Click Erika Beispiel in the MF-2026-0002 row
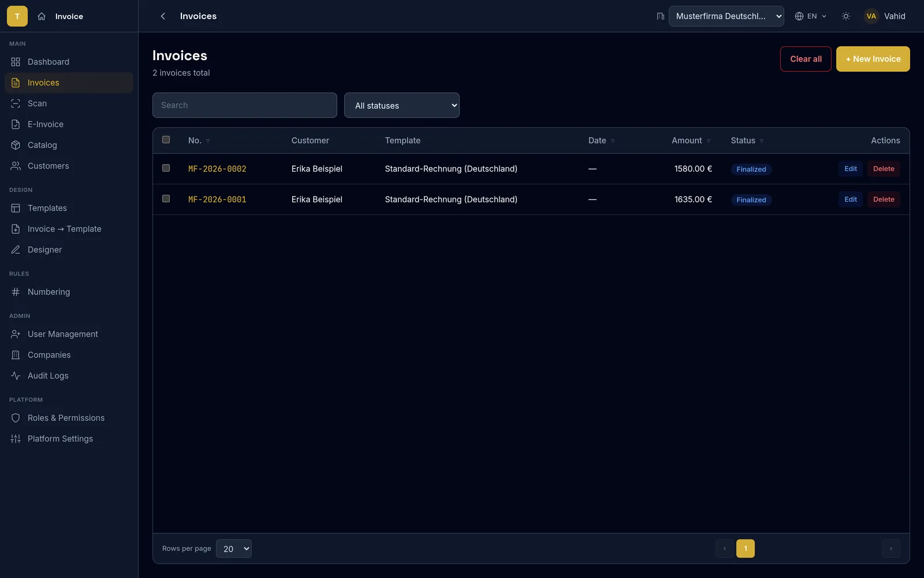The height and width of the screenshot is (578, 924). click(x=317, y=169)
